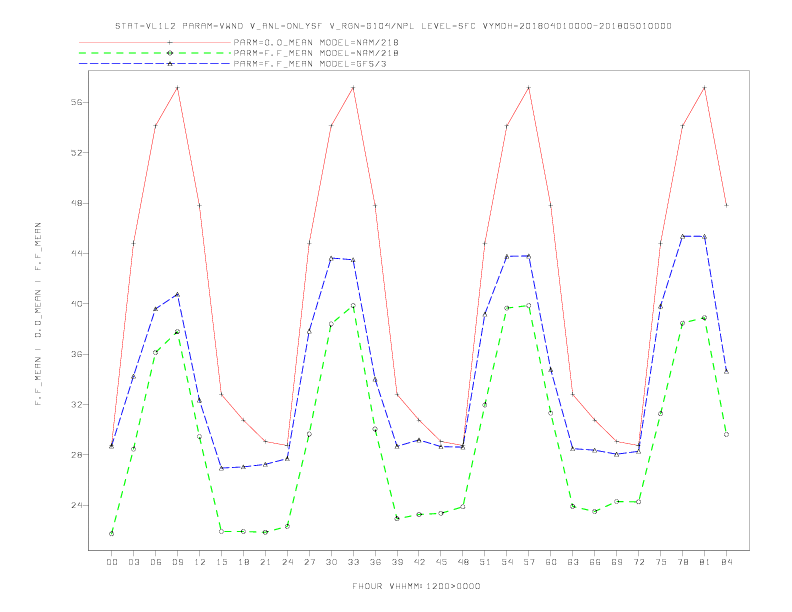This screenshot has height=612, width=792.
Task: Click y-axis tick label 40
Action: pyautogui.click(x=76, y=304)
